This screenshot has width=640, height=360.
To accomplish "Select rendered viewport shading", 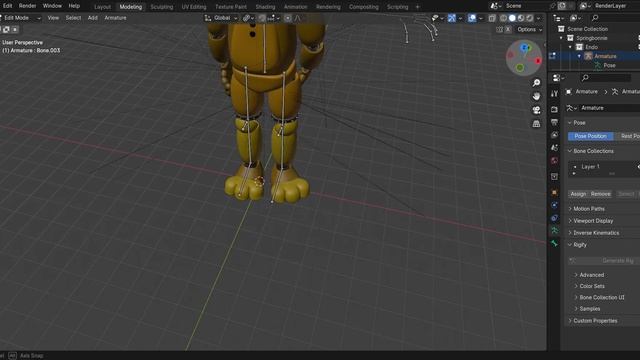I will [529, 18].
